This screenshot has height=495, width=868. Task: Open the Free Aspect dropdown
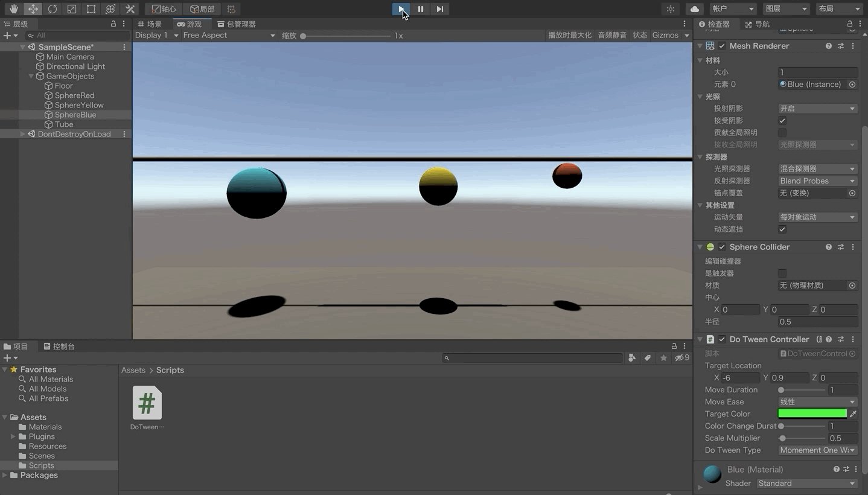pos(228,36)
